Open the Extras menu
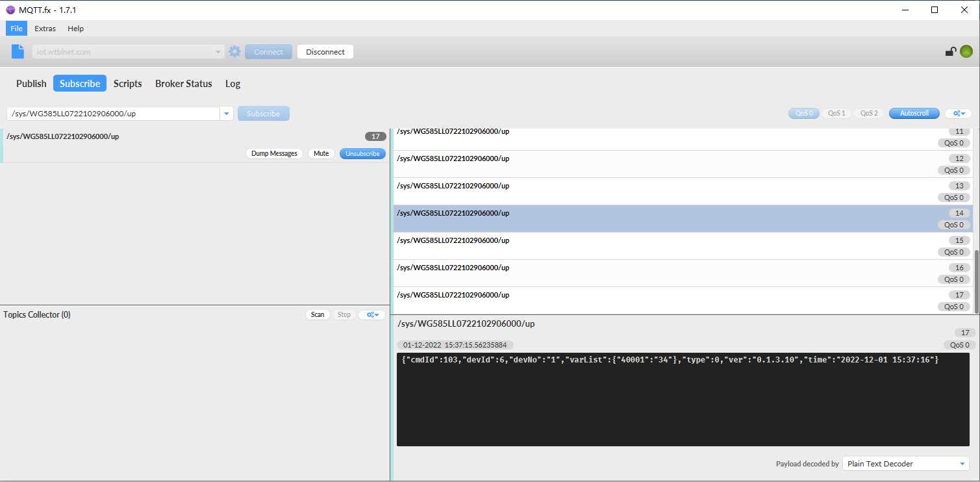This screenshot has width=980, height=482. (x=45, y=29)
